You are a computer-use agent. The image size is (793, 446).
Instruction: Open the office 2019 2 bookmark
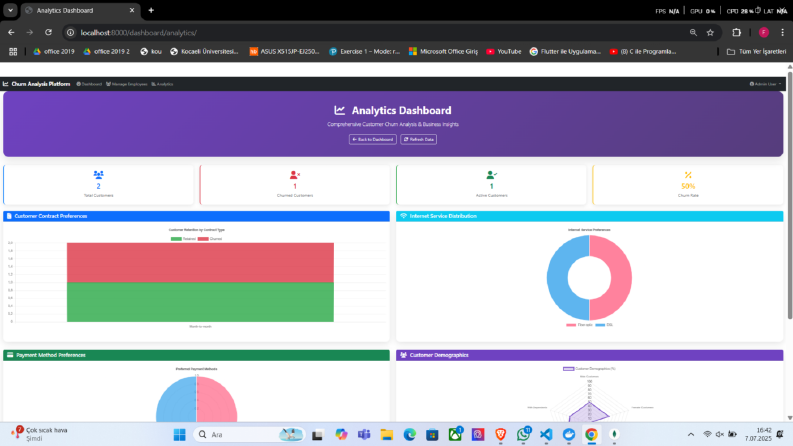click(107, 52)
